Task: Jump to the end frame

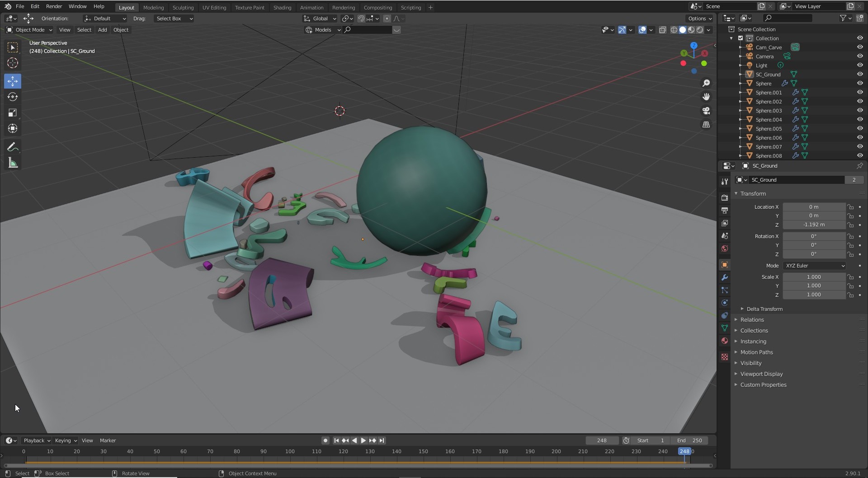Action: 382,441
